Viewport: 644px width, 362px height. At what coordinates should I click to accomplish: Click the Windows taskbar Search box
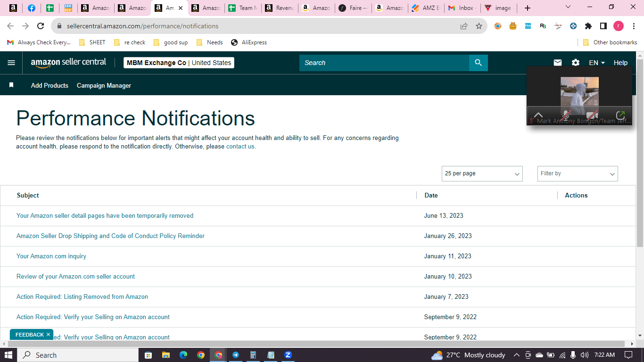point(77,355)
